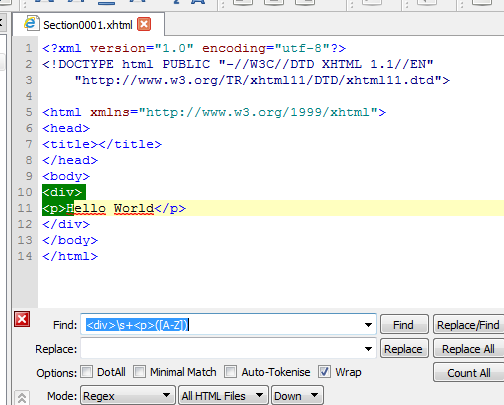Open the Down direction dropdown
The height and width of the screenshot is (405, 504).
(x=297, y=396)
